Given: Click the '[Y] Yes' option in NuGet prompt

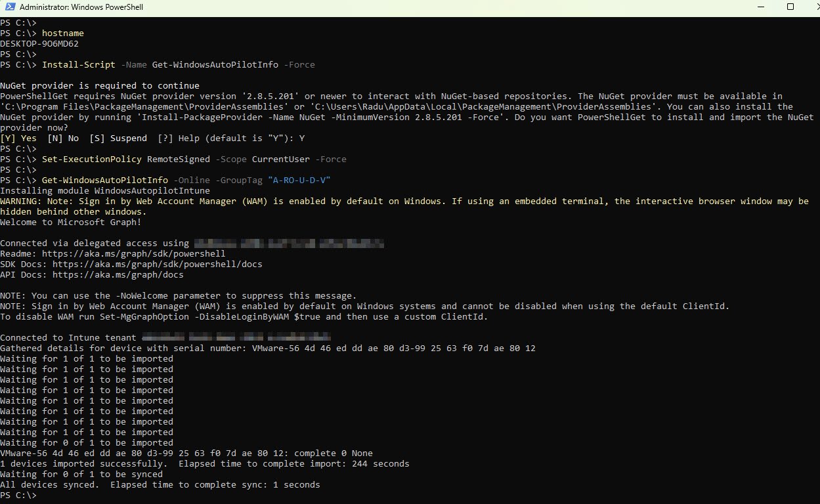Looking at the screenshot, I should pyautogui.click(x=18, y=138).
